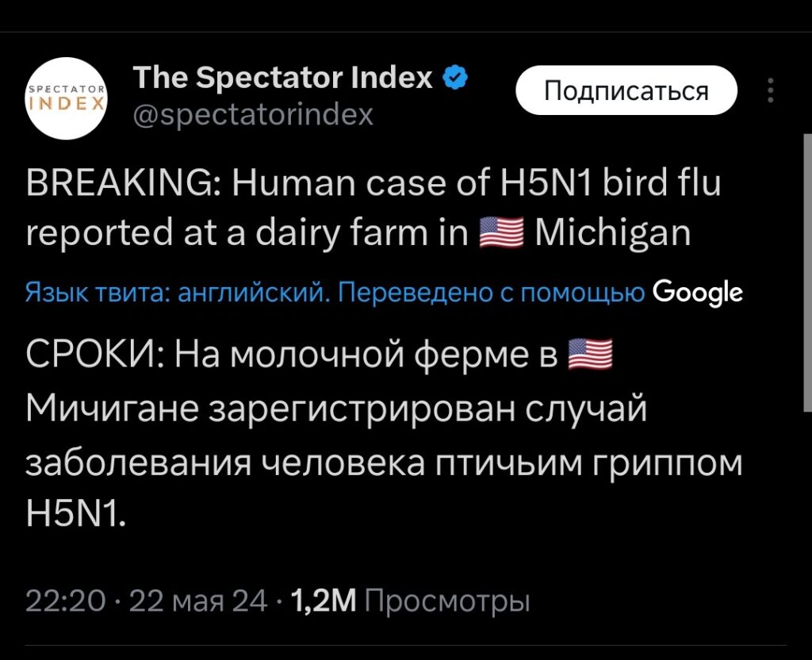Click the 22:20 timestamp
Screen dimensions: 812x660
[65, 601]
